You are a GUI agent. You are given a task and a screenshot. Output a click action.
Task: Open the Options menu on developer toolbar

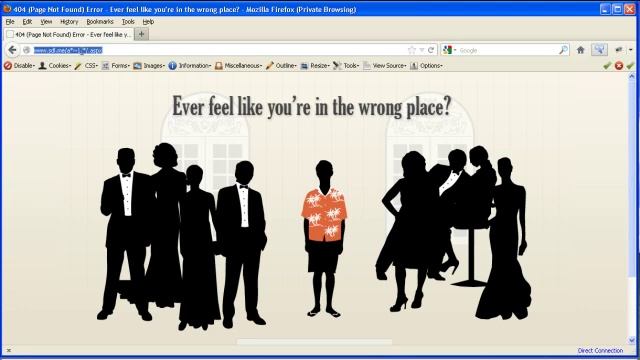click(x=426, y=66)
